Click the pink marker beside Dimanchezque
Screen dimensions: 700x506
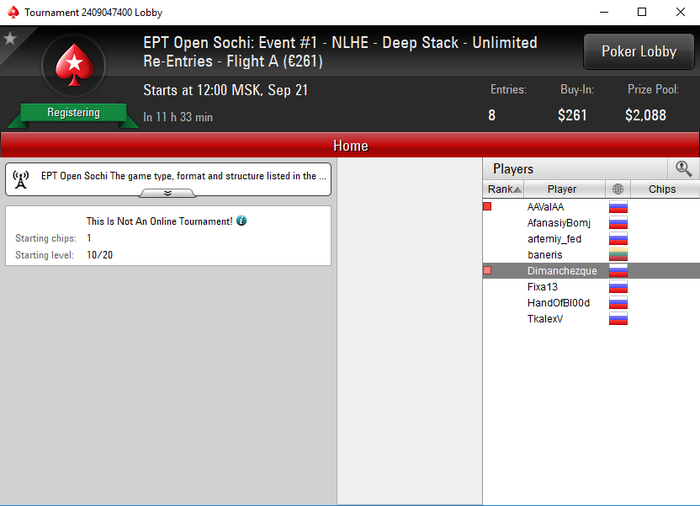pyautogui.click(x=488, y=271)
